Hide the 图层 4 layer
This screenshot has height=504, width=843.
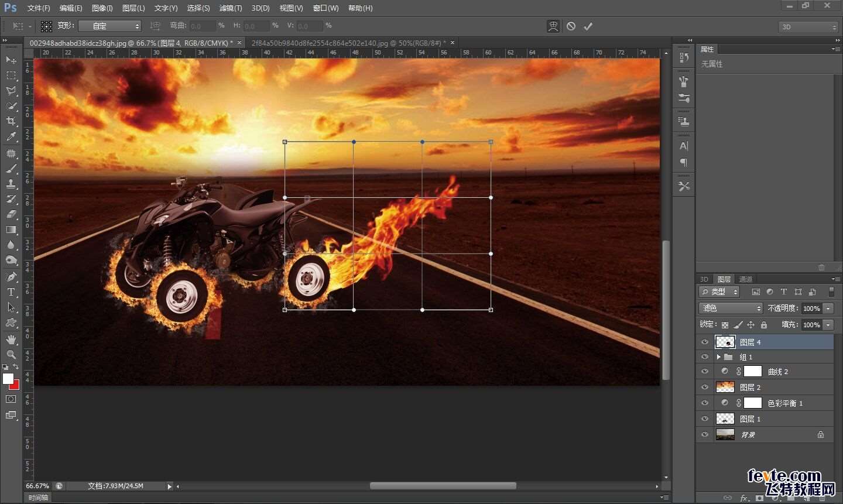click(705, 342)
